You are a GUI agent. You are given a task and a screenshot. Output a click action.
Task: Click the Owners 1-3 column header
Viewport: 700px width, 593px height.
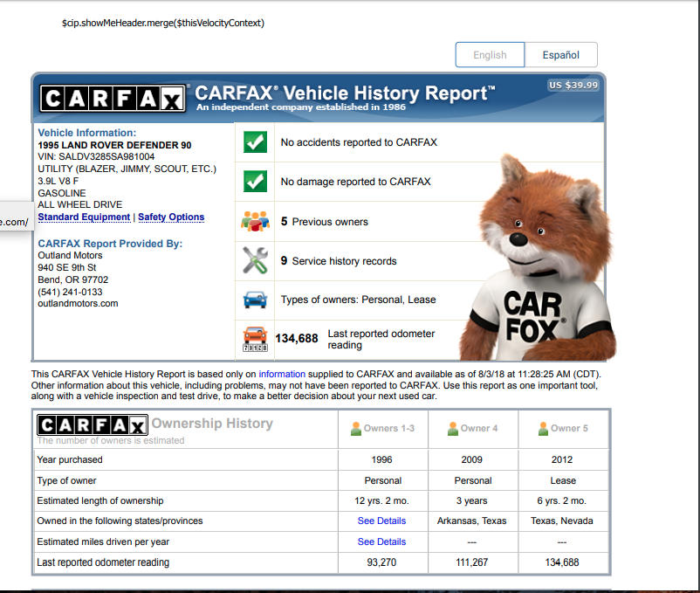point(383,429)
